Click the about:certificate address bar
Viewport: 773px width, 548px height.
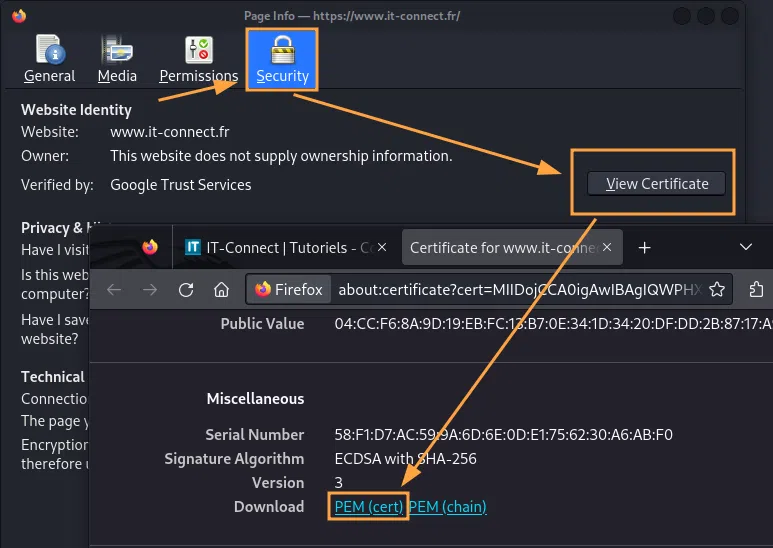pyautogui.click(x=518, y=290)
